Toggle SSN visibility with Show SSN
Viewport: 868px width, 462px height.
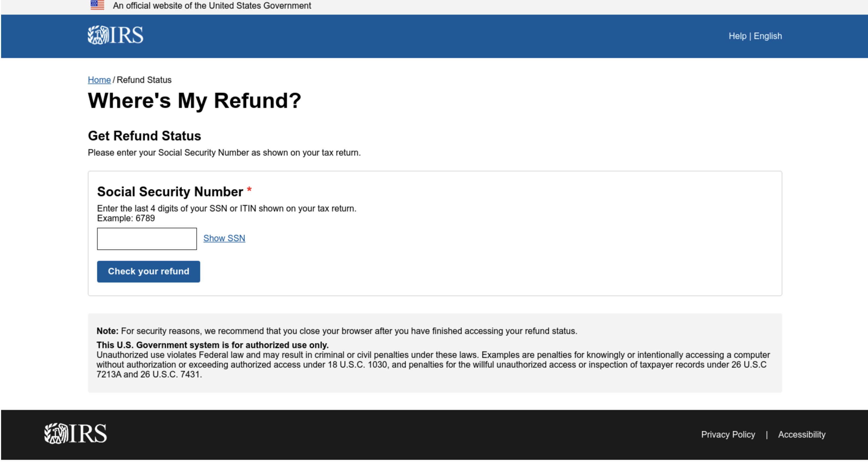(x=224, y=238)
